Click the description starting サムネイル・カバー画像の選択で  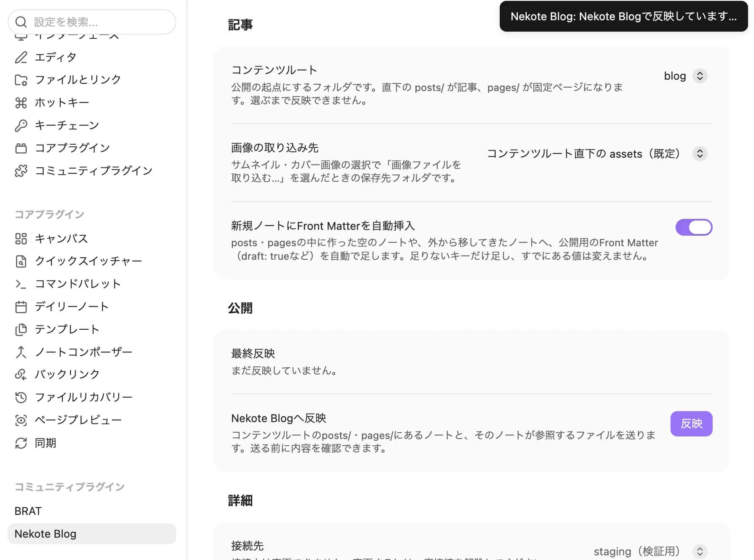pyautogui.click(x=346, y=171)
